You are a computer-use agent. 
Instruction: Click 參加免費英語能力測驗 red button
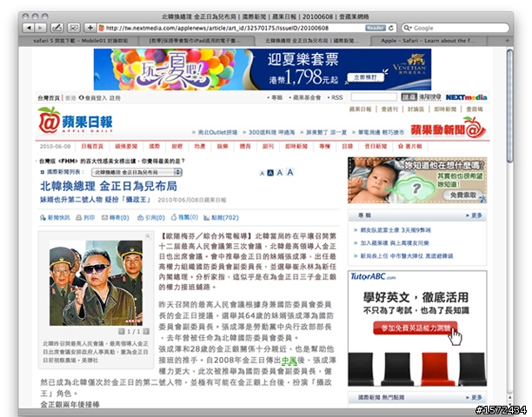(416, 328)
